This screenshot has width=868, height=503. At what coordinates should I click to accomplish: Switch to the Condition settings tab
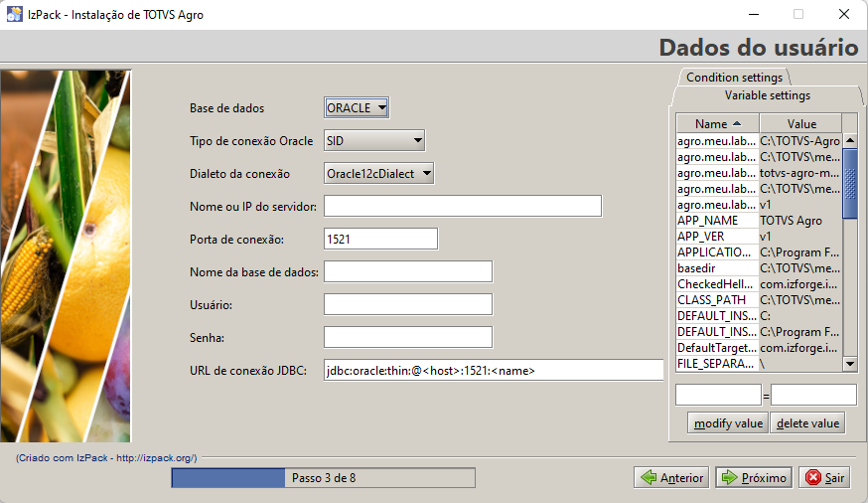pyautogui.click(x=734, y=77)
